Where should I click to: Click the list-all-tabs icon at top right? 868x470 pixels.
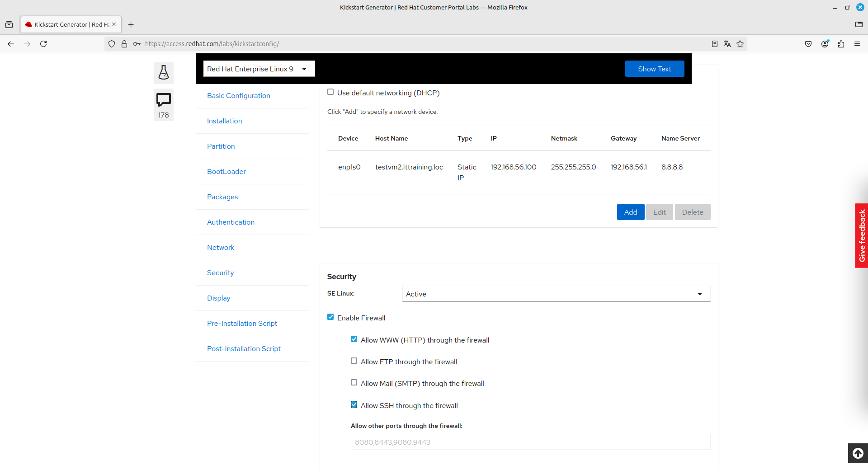(859, 24)
